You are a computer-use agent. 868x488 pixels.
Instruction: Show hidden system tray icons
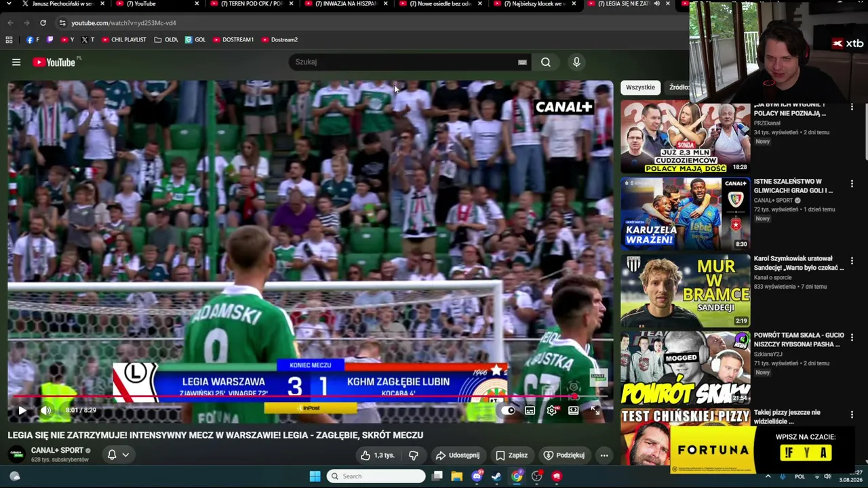point(768,476)
